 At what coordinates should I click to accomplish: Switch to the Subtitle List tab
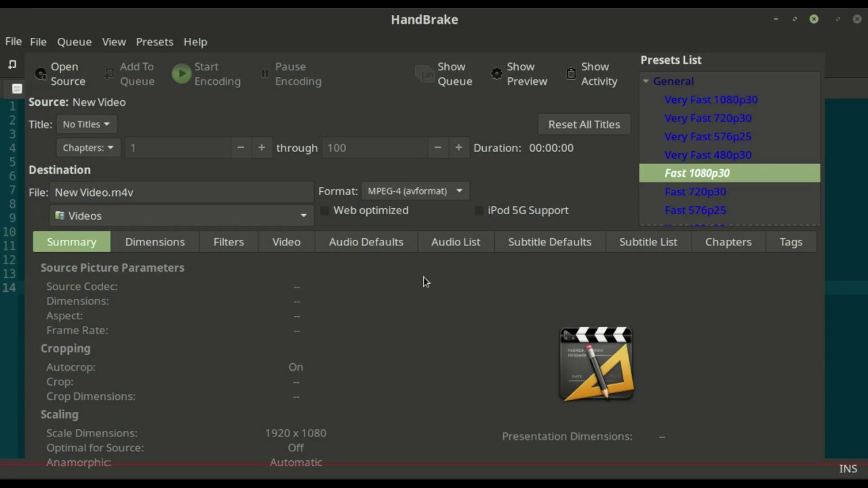[x=648, y=242]
